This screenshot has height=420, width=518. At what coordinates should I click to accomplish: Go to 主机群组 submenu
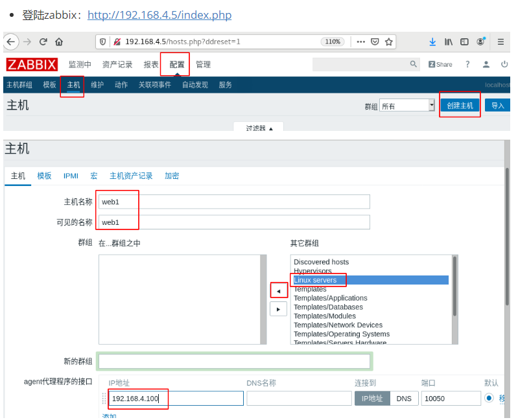[19, 85]
